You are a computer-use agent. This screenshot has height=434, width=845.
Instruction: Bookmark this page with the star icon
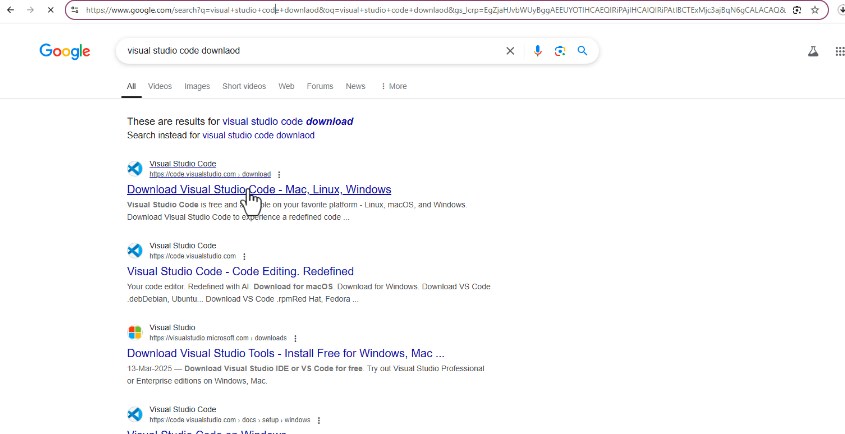click(x=815, y=10)
